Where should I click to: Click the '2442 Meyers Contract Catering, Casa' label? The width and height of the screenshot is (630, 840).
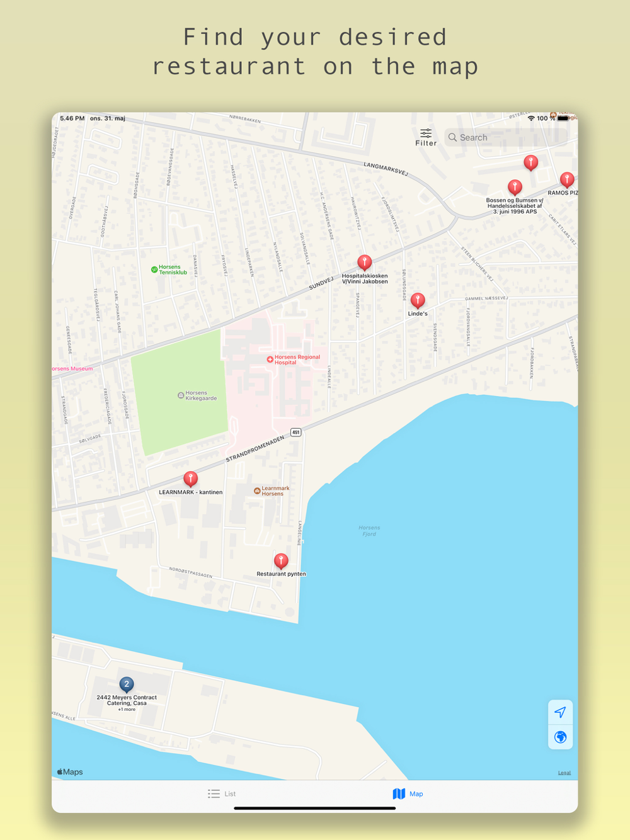click(x=127, y=700)
